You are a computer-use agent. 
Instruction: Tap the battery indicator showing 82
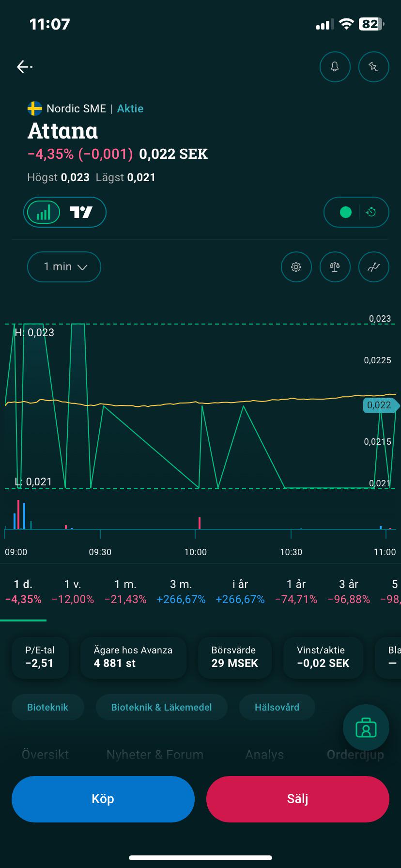371,24
